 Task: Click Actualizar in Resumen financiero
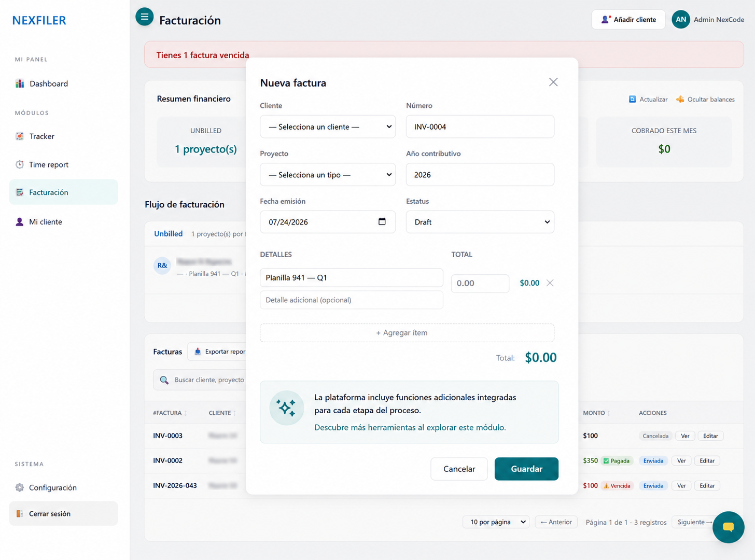point(648,99)
